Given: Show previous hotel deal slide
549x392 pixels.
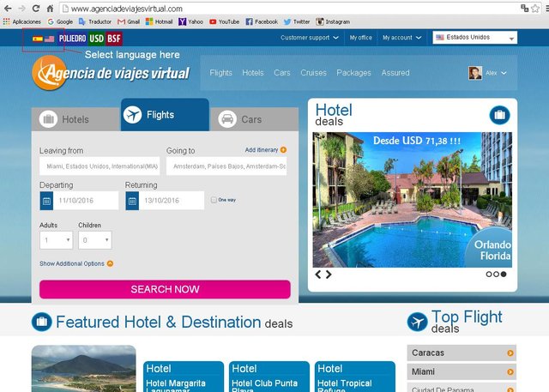Looking at the screenshot, I should [318, 274].
